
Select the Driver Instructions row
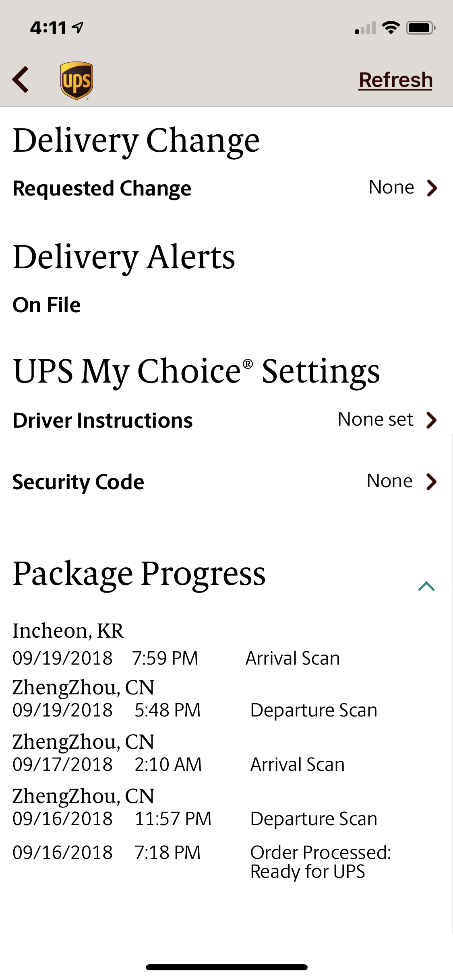point(226,420)
